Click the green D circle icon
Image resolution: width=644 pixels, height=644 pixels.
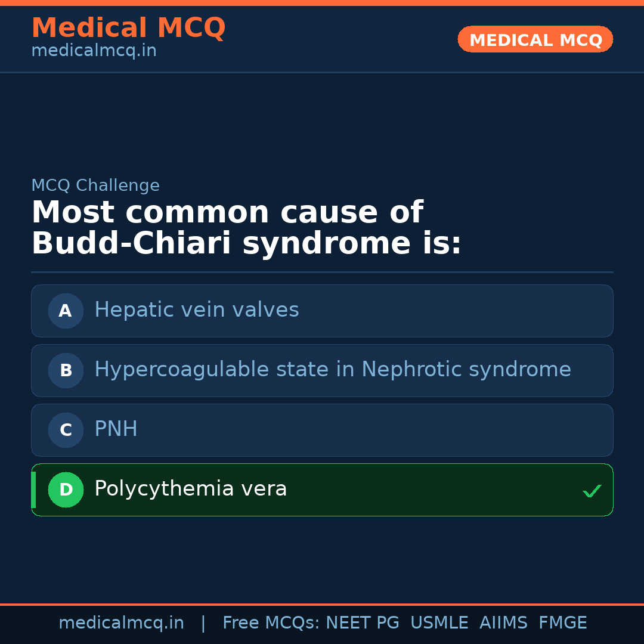click(x=66, y=490)
